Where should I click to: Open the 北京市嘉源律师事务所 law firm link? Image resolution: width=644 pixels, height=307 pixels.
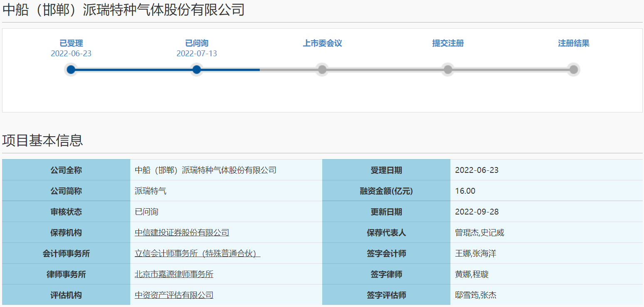click(174, 274)
